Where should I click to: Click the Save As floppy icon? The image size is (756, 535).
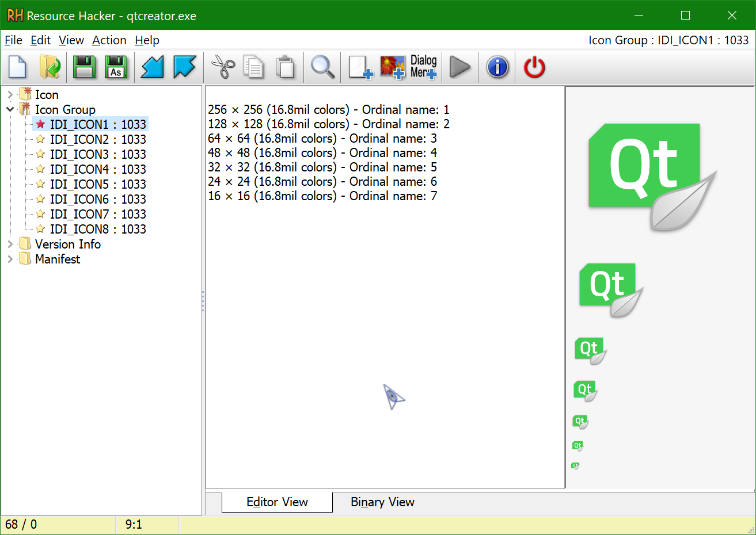[x=116, y=67]
